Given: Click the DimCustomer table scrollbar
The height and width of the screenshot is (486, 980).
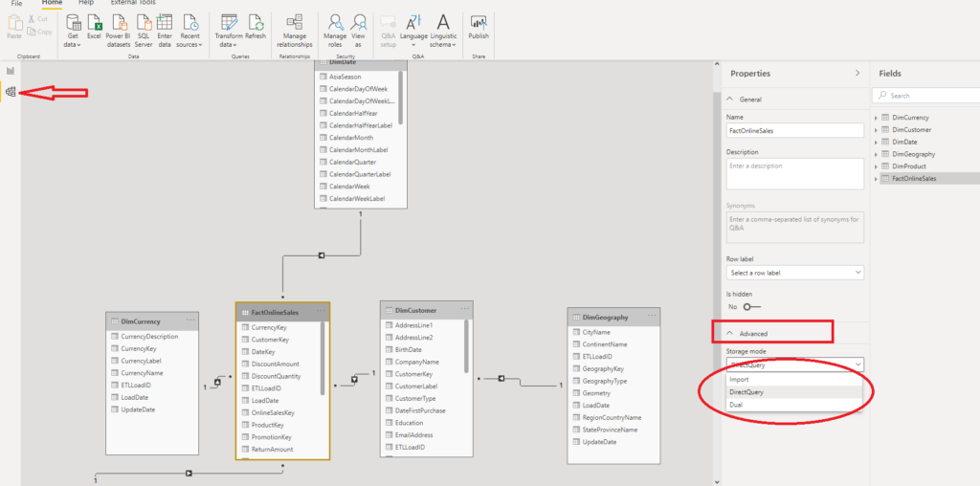Looking at the screenshot, I should [x=466, y=346].
